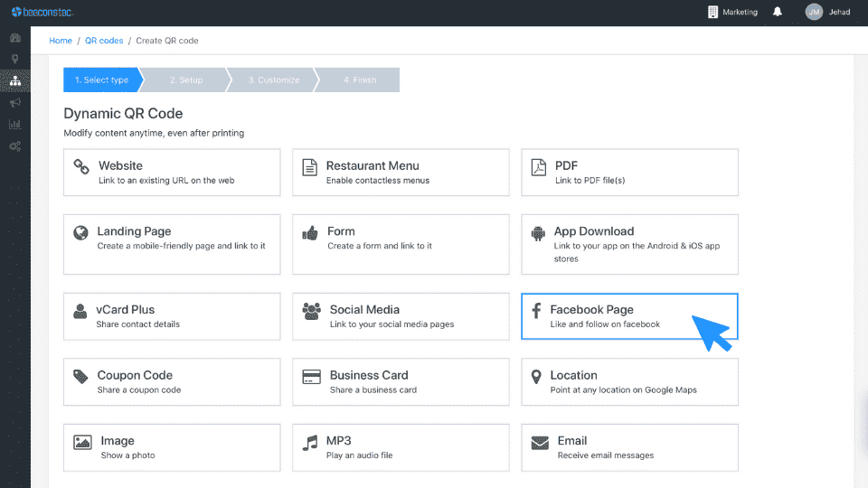Select the Form card title

point(341,231)
